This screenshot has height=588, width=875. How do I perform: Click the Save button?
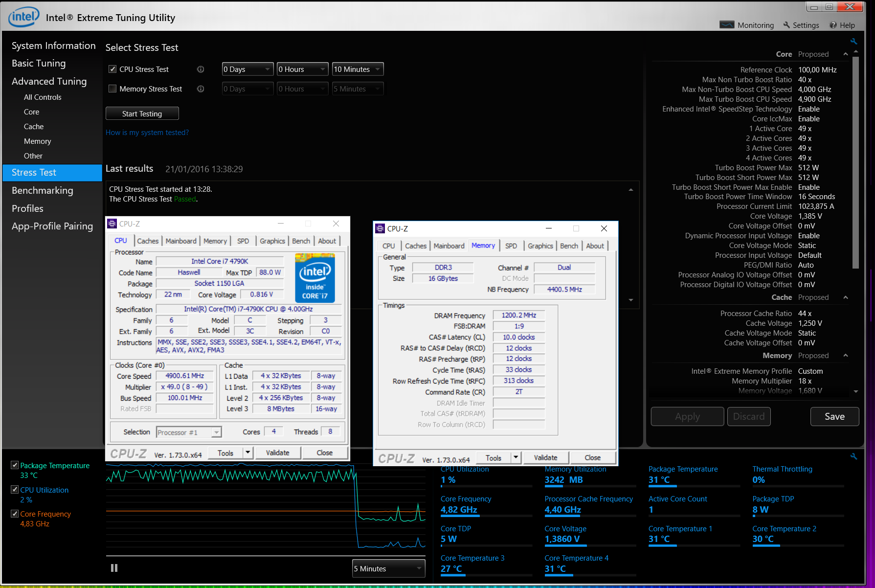click(x=834, y=416)
